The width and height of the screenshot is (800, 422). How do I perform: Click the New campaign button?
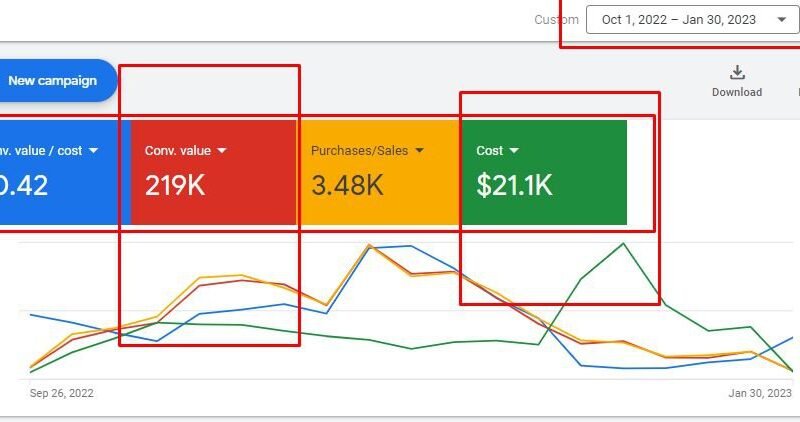pyautogui.click(x=52, y=80)
